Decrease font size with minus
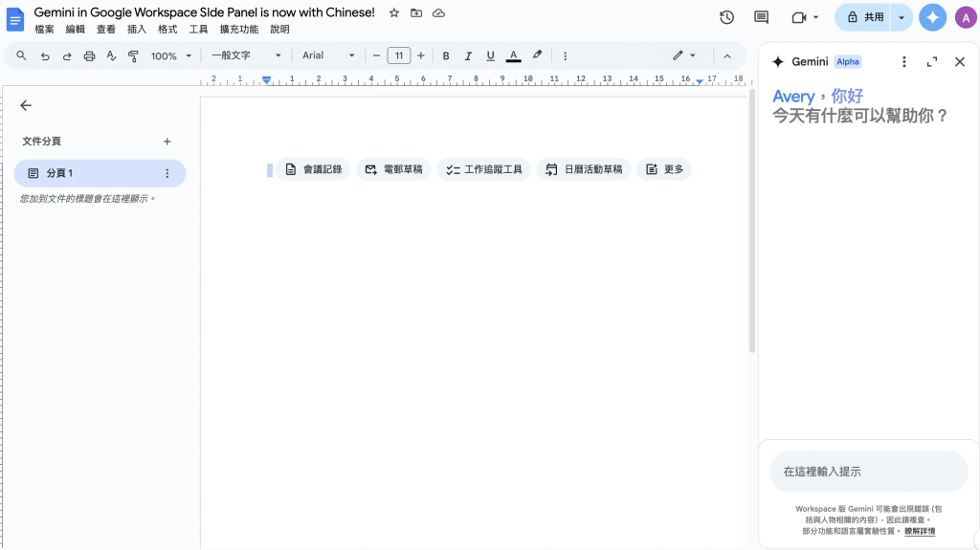This screenshot has height=550, width=980. (x=376, y=55)
